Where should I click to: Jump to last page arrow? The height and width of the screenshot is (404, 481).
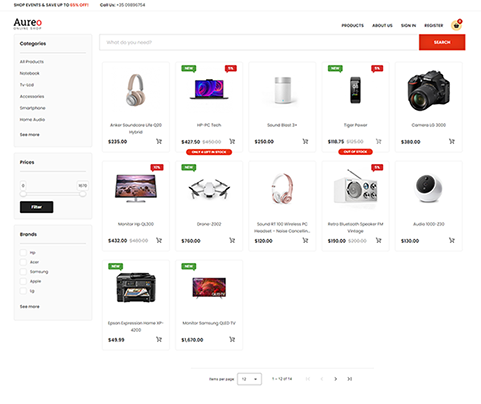click(349, 379)
